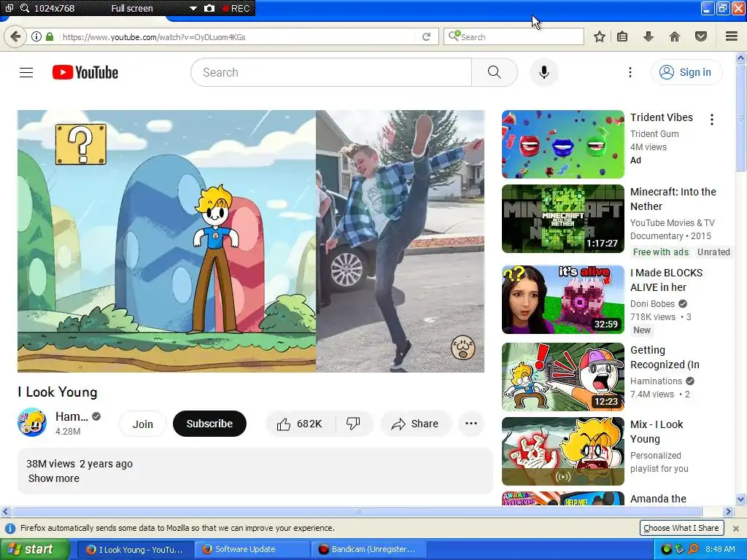Click the Firefox toolbar search box
The width and height of the screenshot is (747, 560).
(x=514, y=36)
